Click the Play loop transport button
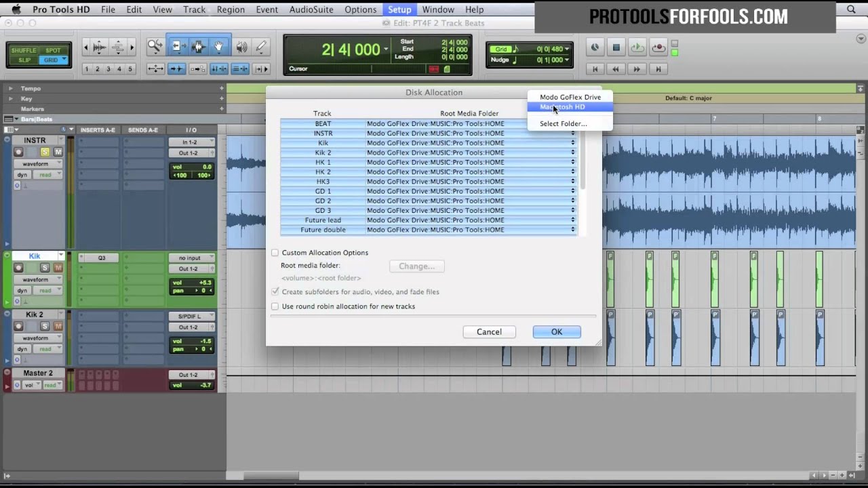 point(637,47)
